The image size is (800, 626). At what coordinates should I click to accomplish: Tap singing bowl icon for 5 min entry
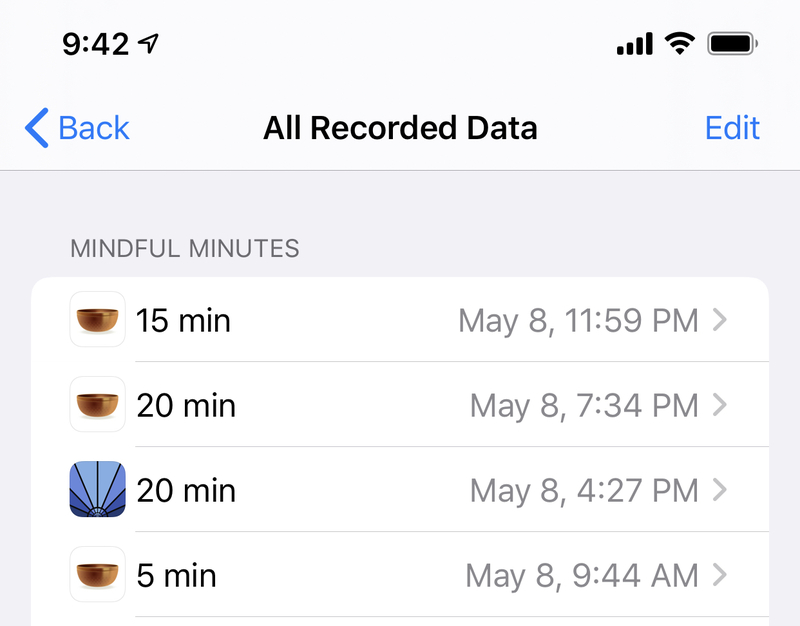pos(97,574)
